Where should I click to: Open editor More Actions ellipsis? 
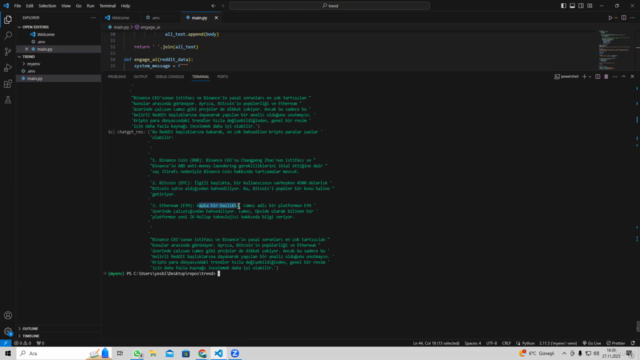pyautogui.click(x=632, y=18)
